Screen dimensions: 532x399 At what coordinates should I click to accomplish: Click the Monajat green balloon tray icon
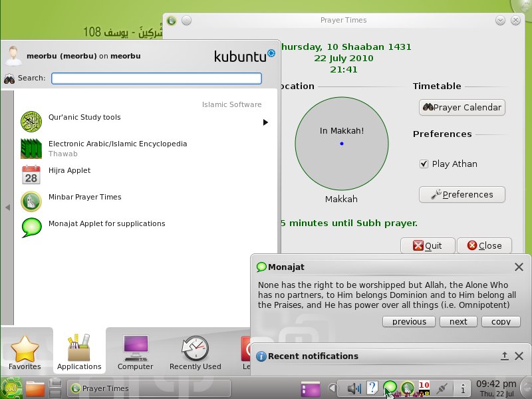pos(389,387)
